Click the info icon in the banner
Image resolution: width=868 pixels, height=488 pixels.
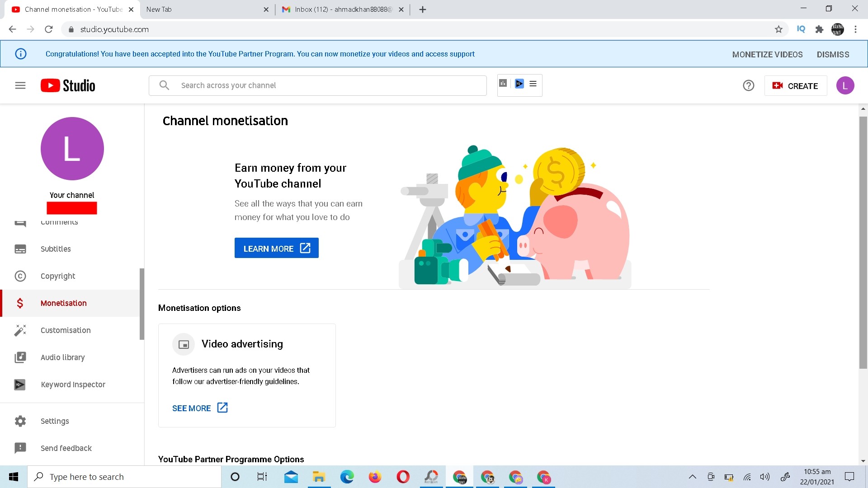[21, 54]
